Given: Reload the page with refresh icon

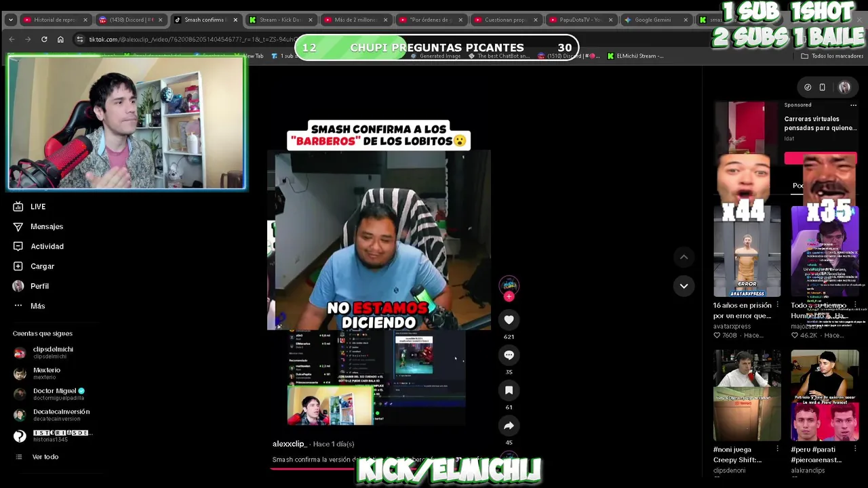Looking at the screenshot, I should click(44, 39).
